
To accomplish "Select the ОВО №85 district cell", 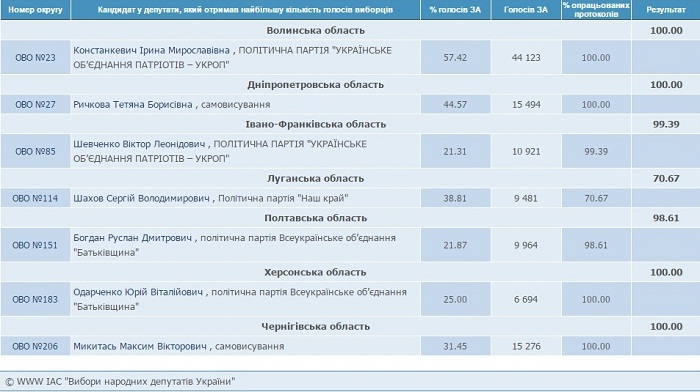I will tap(35, 151).
